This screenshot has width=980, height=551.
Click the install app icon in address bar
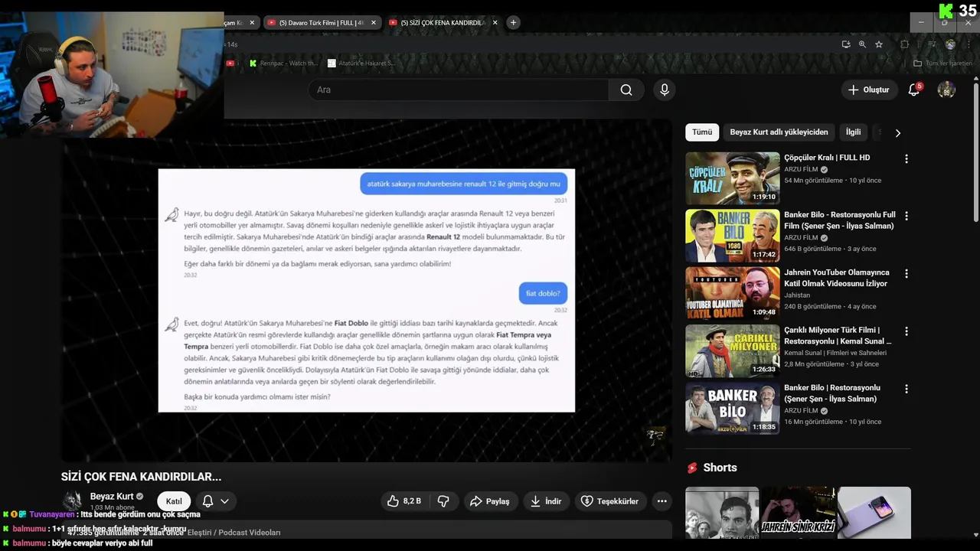click(846, 44)
